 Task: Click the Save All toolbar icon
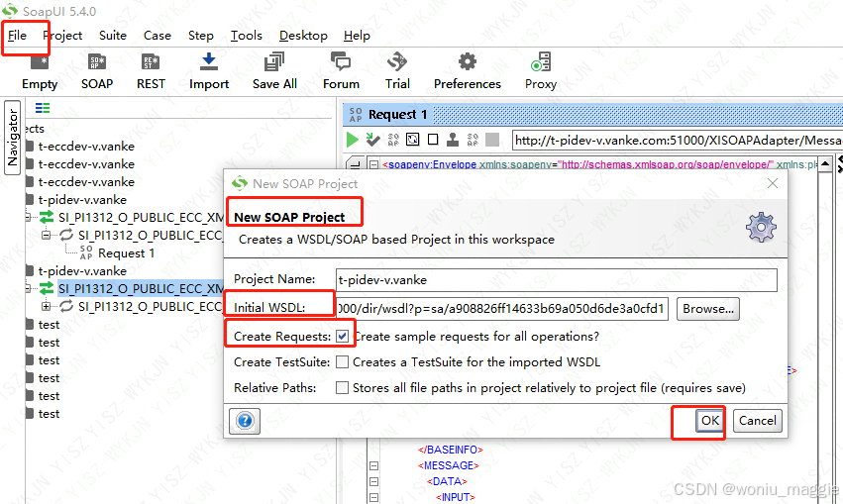[274, 61]
